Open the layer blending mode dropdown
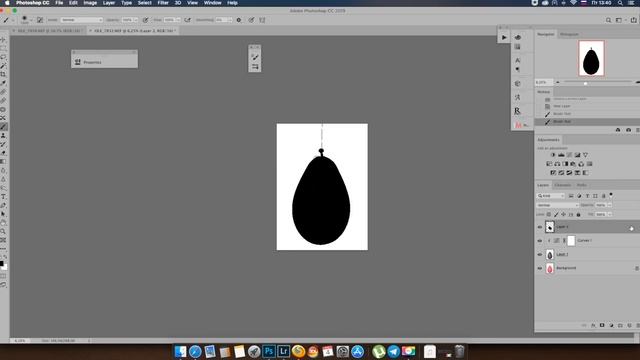This screenshot has width=640, height=360. click(558, 205)
